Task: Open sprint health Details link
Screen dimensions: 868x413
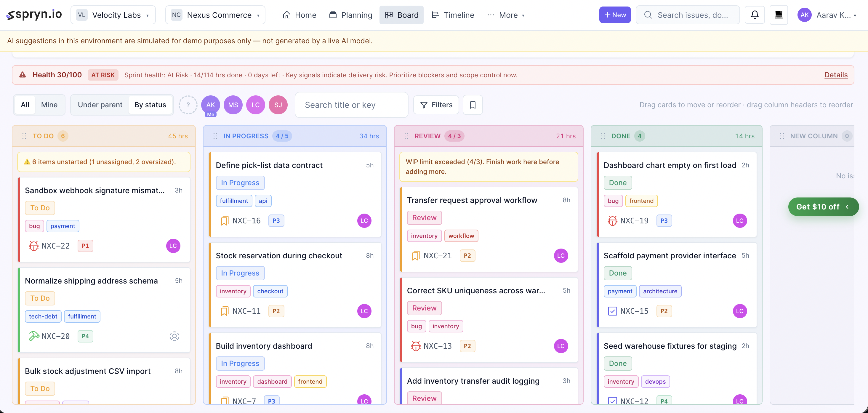Action: coord(836,75)
